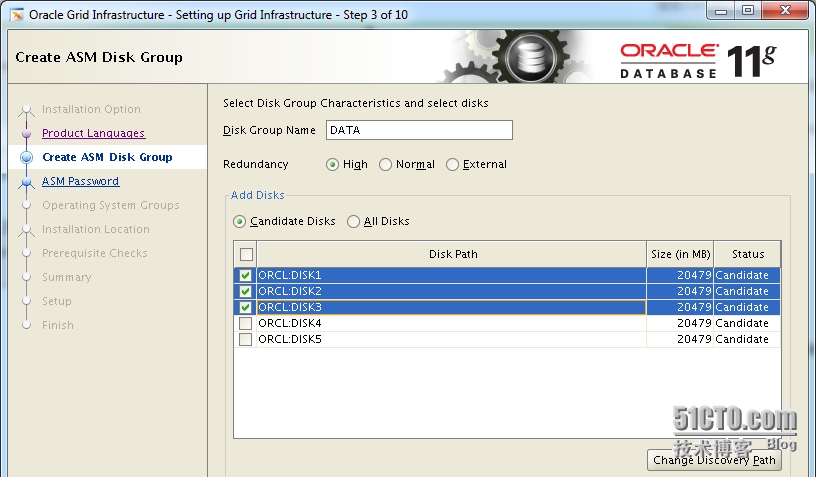Click the ORCL:DISK2 disk path cell

pyautogui.click(x=452, y=291)
